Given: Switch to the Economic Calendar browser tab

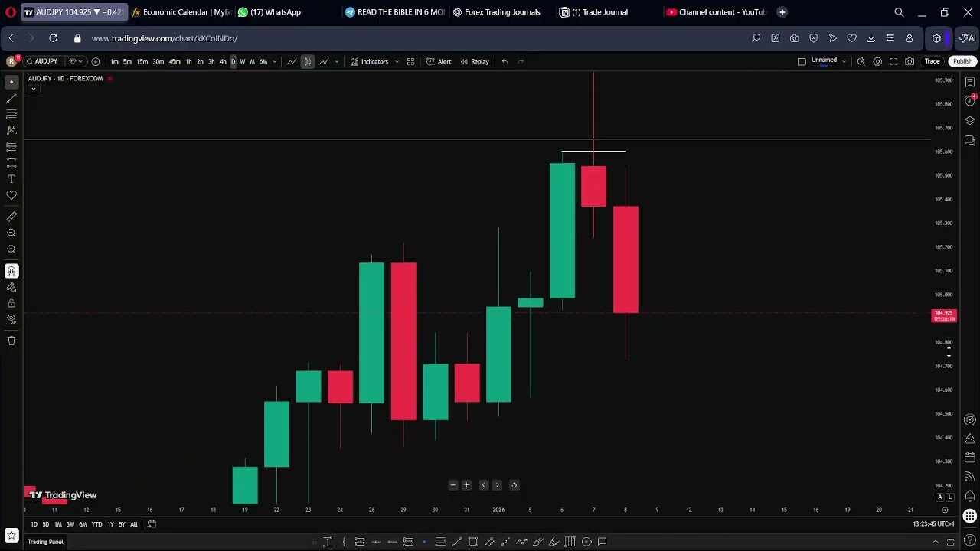Looking at the screenshot, I should pos(181,12).
